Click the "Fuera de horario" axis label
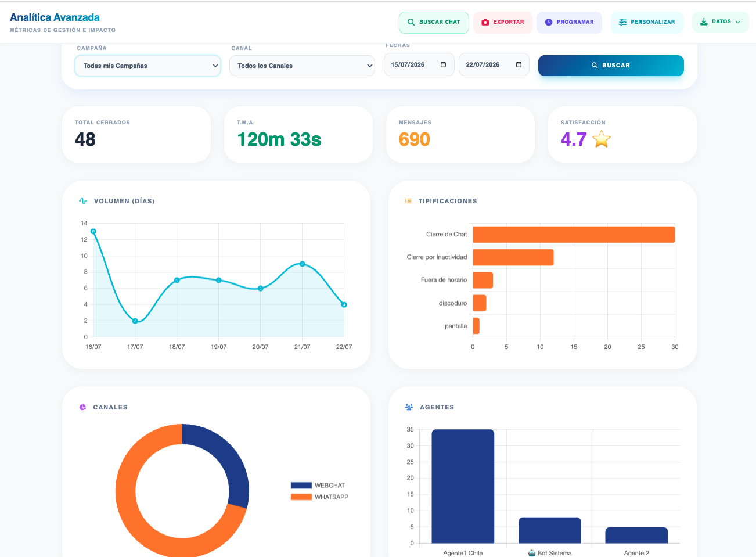 tap(444, 280)
